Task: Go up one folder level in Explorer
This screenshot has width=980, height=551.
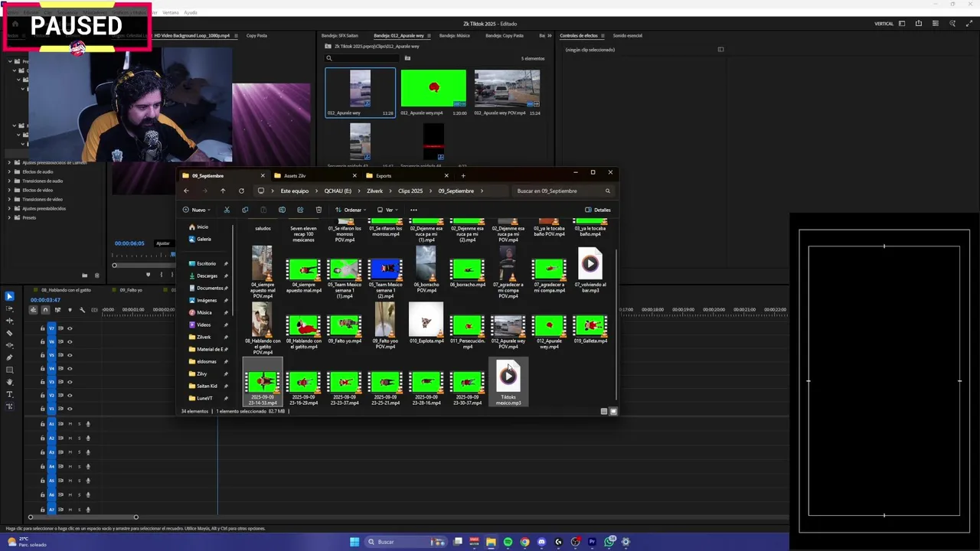Action: pyautogui.click(x=223, y=191)
